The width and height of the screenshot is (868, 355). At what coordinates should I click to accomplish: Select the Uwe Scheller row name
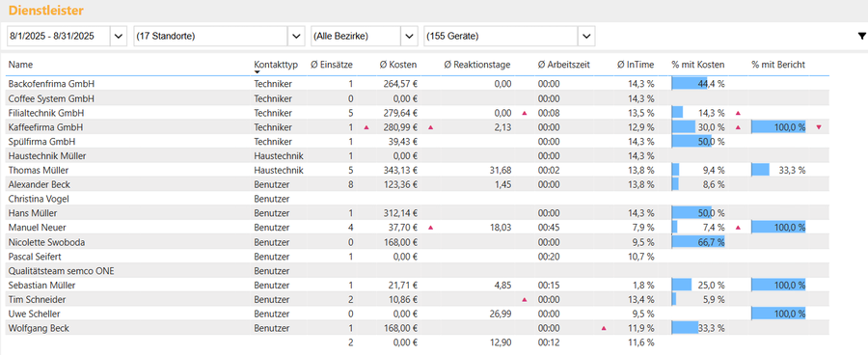pos(35,314)
